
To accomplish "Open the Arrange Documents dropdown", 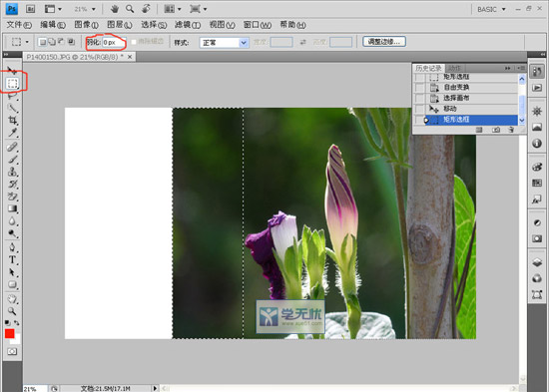I will pos(173,9).
